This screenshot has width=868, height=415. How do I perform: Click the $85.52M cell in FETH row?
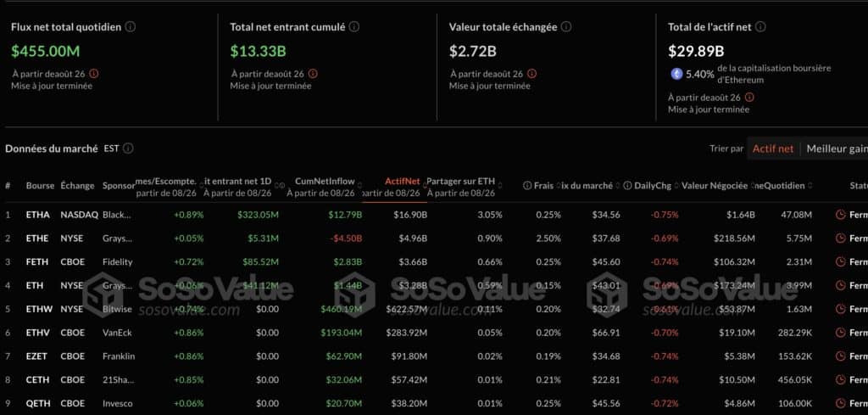pyautogui.click(x=260, y=262)
